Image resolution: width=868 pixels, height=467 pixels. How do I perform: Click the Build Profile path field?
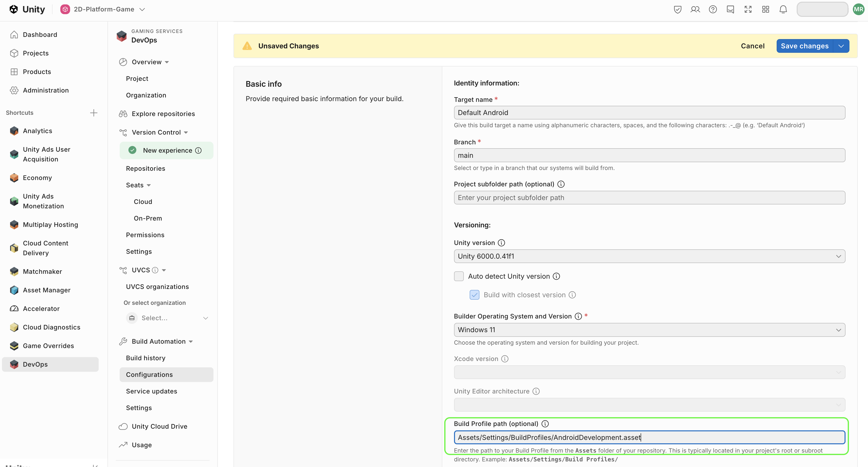pyautogui.click(x=649, y=437)
